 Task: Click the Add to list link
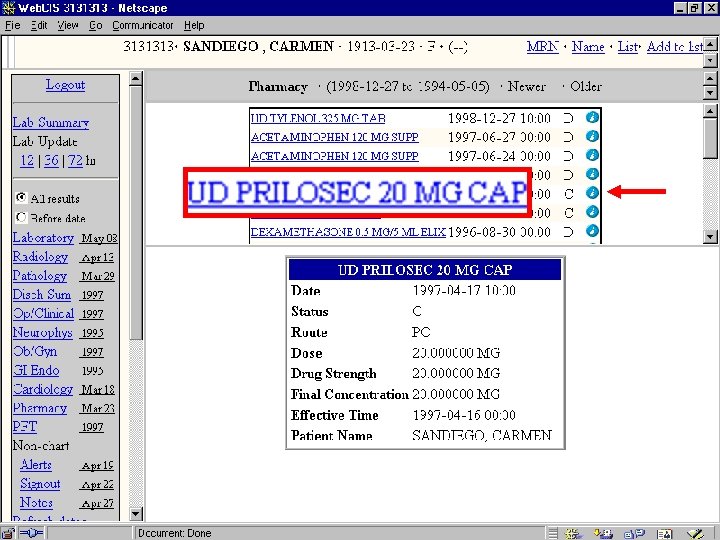675,46
